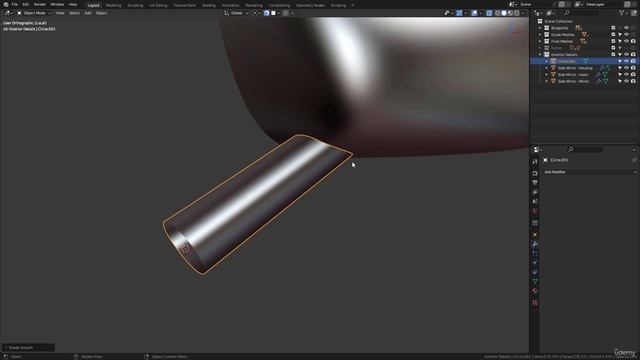This screenshot has height=360, width=640.
Task: Switch to the Geometry Nodes workspace tab
Action: (310, 5)
